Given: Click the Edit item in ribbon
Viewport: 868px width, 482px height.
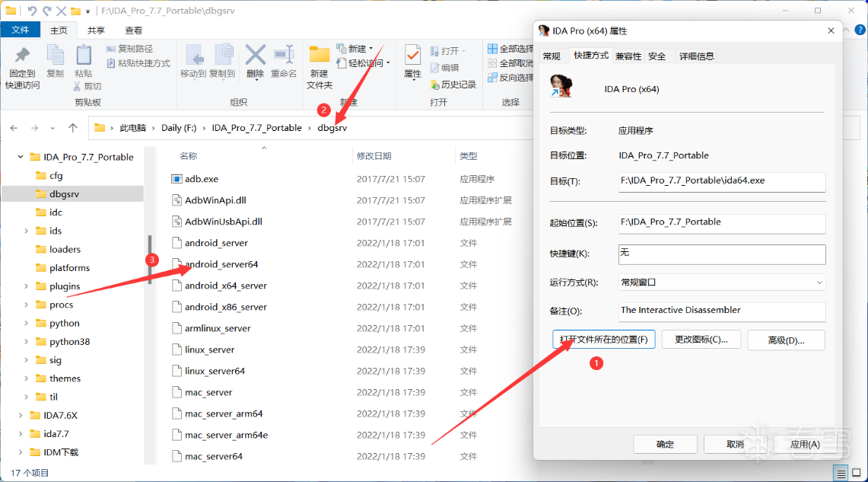Looking at the screenshot, I should [x=444, y=68].
